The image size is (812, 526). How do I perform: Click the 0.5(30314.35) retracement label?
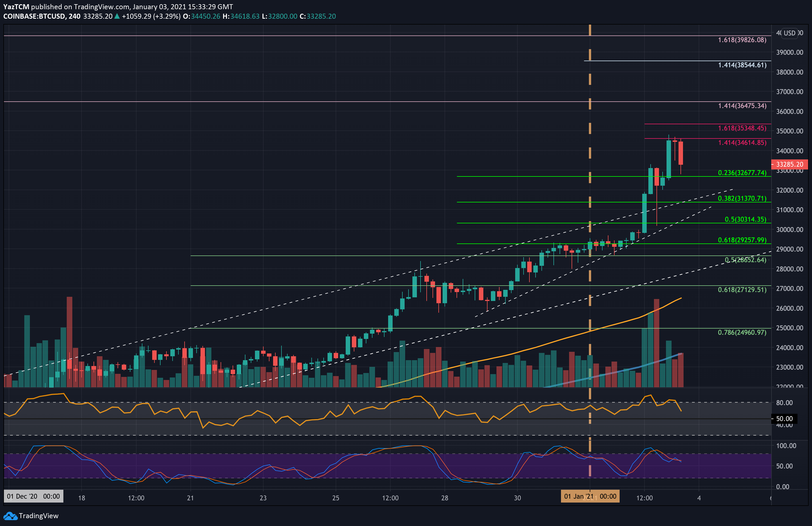pyautogui.click(x=746, y=219)
